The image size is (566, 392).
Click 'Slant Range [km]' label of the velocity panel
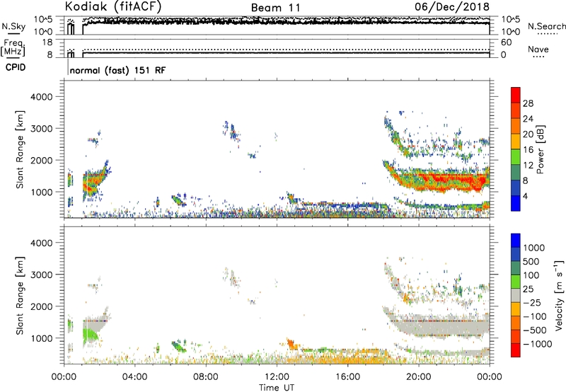point(20,296)
